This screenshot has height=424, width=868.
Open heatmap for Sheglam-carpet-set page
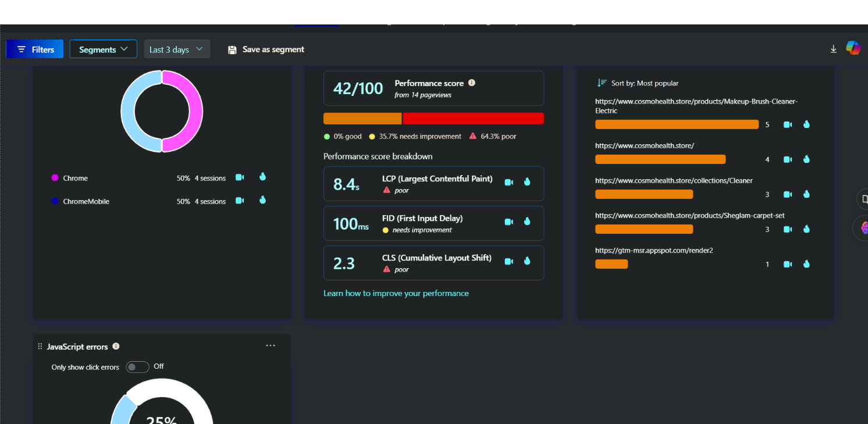(806, 229)
